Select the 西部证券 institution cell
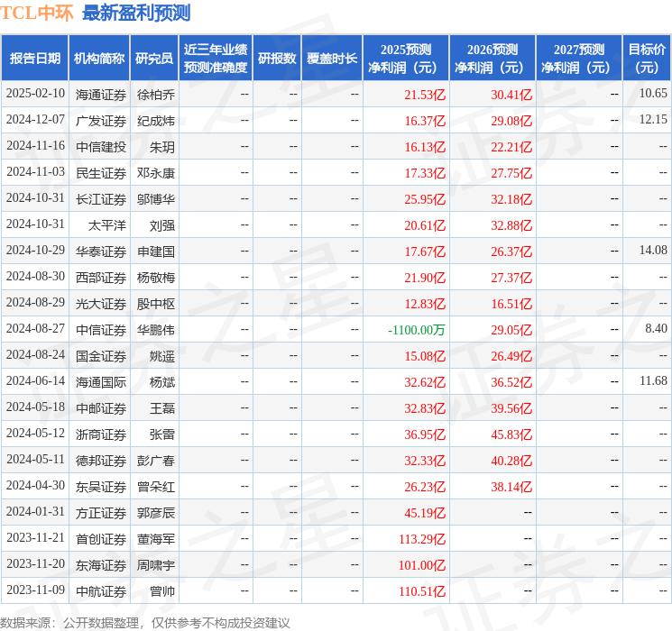 (101, 278)
